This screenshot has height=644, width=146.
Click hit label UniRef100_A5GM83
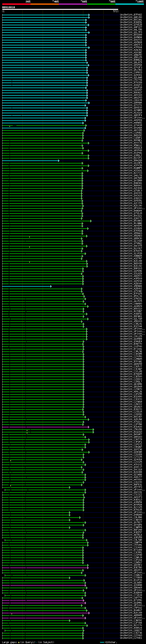click(x=131, y=236)
